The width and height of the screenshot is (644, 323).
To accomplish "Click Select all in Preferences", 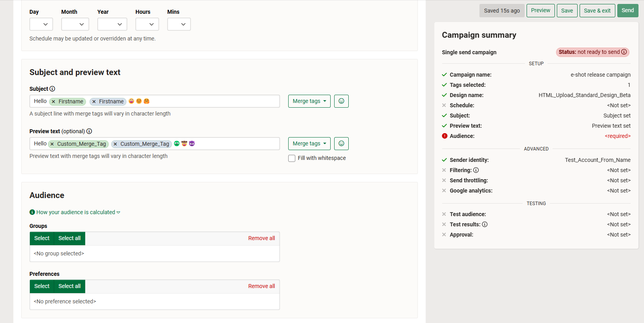I will (x=70, y=286).
